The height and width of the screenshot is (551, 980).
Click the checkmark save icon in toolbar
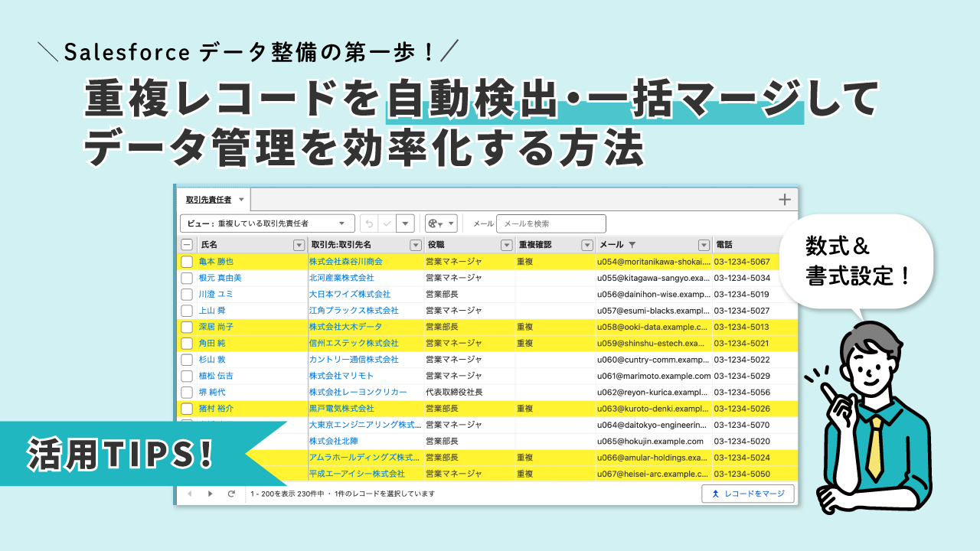387,223
